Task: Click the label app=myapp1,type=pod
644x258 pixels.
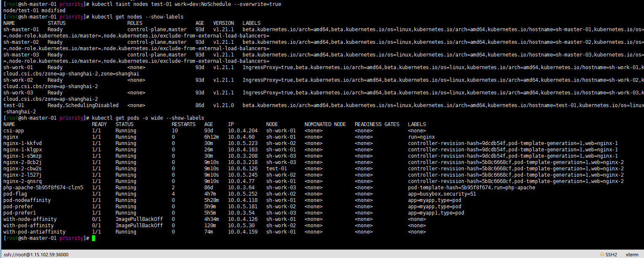Action: pyautogui.click(x=436, y=212)
